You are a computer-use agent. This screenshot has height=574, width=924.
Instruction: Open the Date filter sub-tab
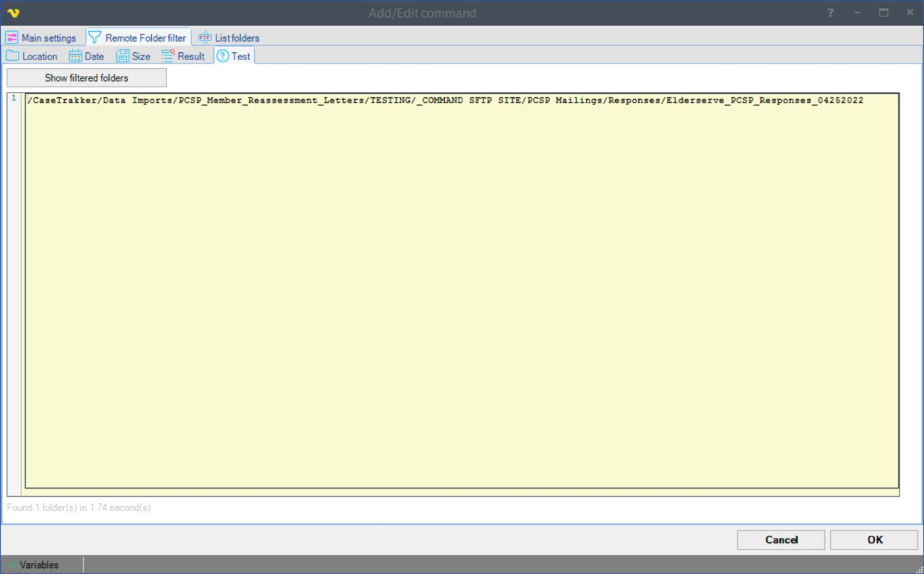pos(86,56)
